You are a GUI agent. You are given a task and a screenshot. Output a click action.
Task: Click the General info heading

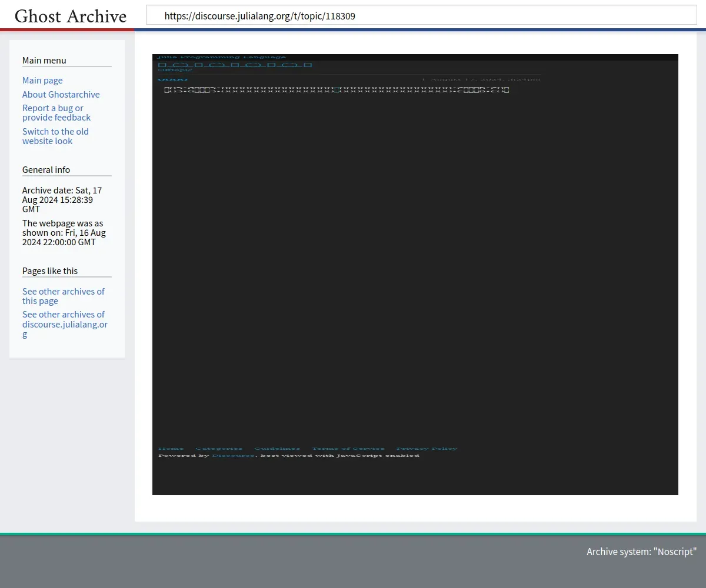pyautogui.click(x=46, y=169)
